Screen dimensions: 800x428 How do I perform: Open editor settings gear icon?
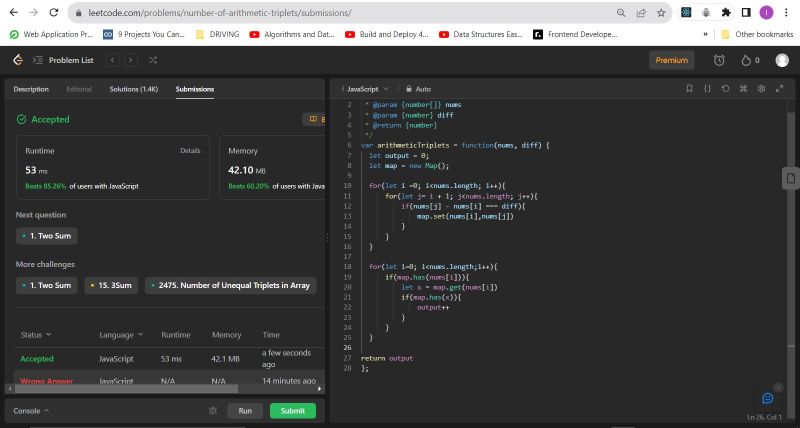click(x=761, y=88)
